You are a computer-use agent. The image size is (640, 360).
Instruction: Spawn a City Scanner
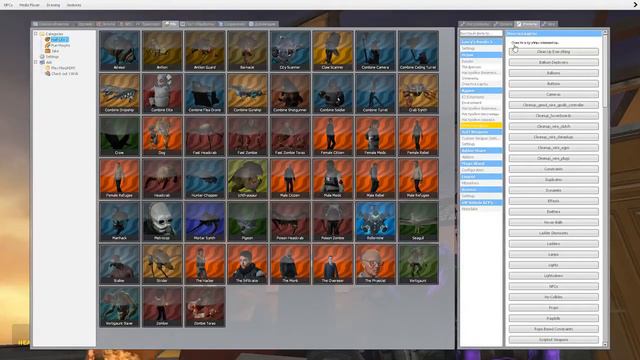290,51
